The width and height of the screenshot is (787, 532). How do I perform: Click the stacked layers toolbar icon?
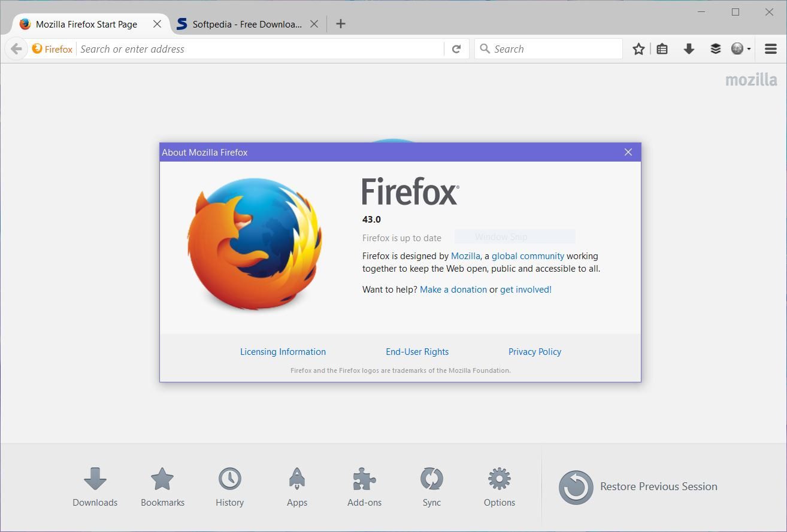click(715, 49)
